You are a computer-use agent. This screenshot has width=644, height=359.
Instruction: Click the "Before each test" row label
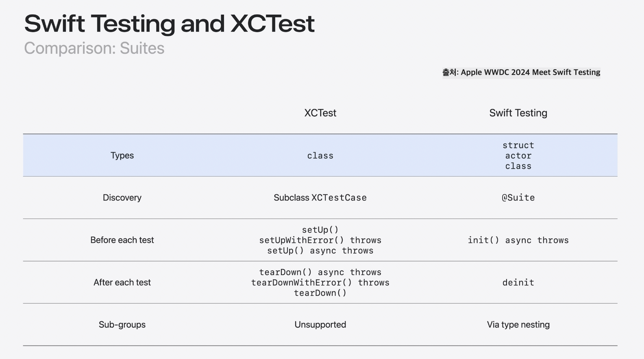pyautogui.click(x=122, y=240)
